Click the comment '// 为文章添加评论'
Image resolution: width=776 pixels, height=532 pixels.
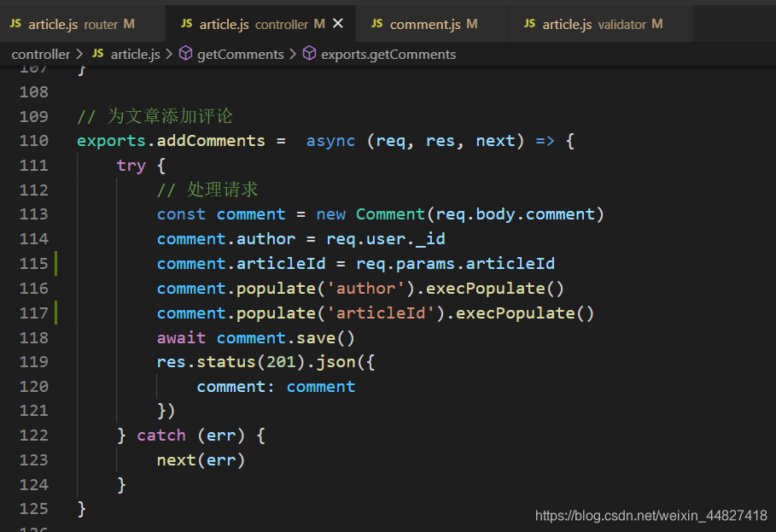click(155, 116)
